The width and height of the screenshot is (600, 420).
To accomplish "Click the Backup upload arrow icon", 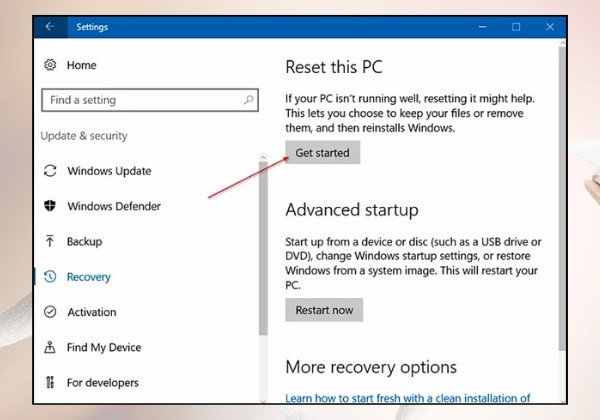I will pos(50,241).
